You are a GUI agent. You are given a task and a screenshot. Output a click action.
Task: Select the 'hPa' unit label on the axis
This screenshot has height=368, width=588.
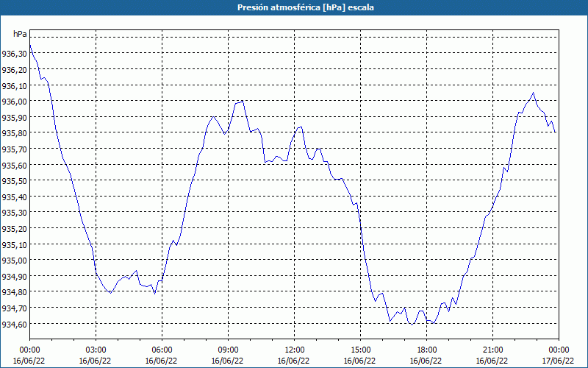[20, 34]
